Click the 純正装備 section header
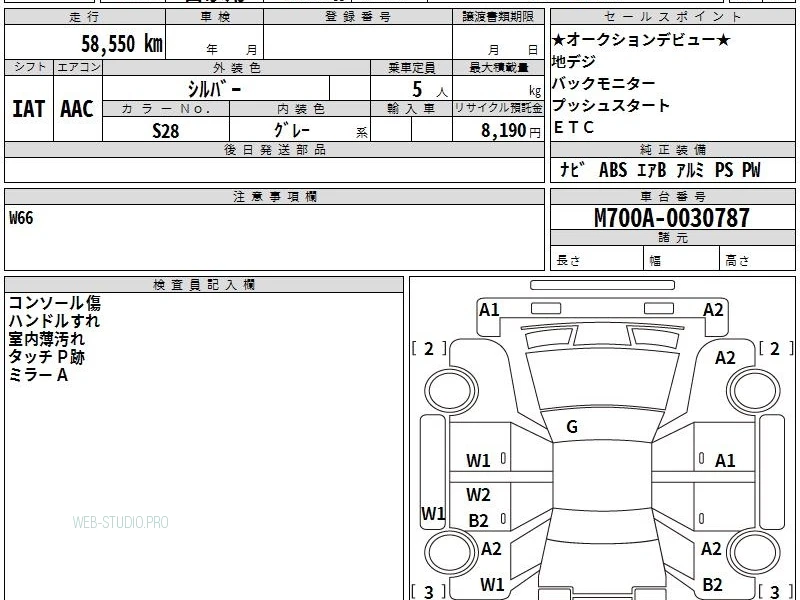Image resolution: width=800 pixels, height=600 pixels. point(672,149)
